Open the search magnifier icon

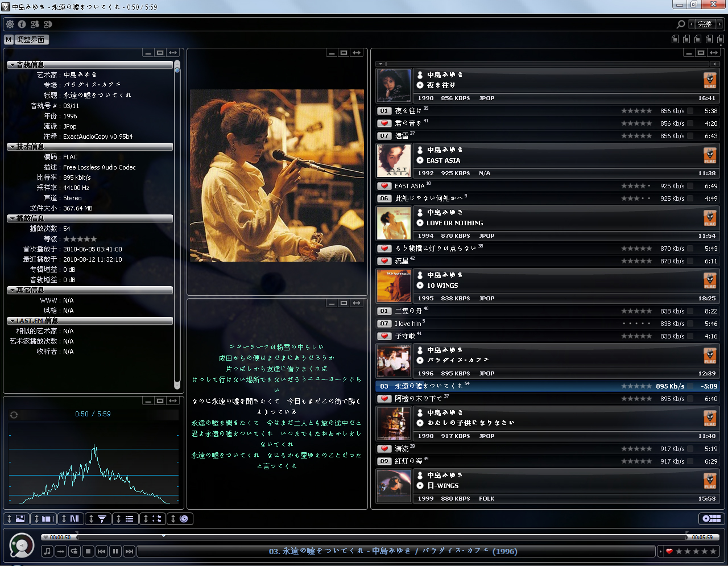pyautogui.click(x=680, y=24)
